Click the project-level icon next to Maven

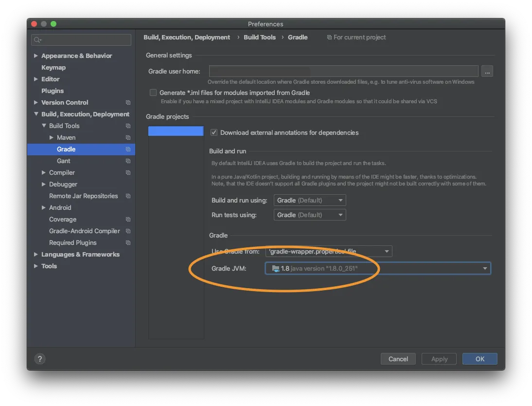point(128,138)
